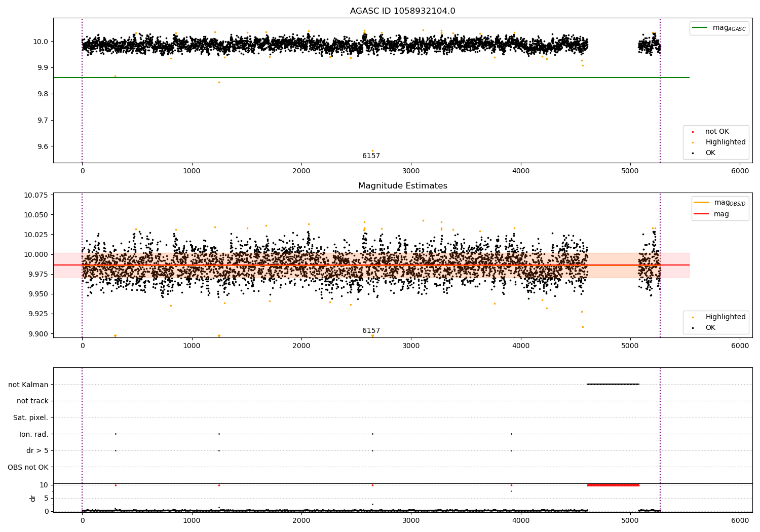Click y-axis tick '9.975' on the middle plot
760x532 pixels.
pos(39,275)
